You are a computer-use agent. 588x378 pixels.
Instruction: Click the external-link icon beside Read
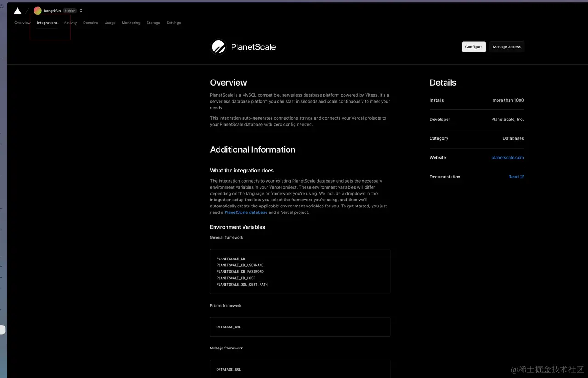click(x=522, y=177)
